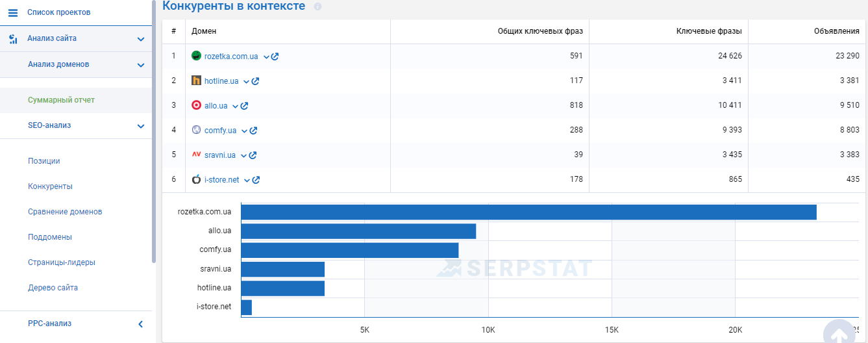Open comfy.ua external link icon
This screenshot has width=868, height=343.
(x=253, y=131)
